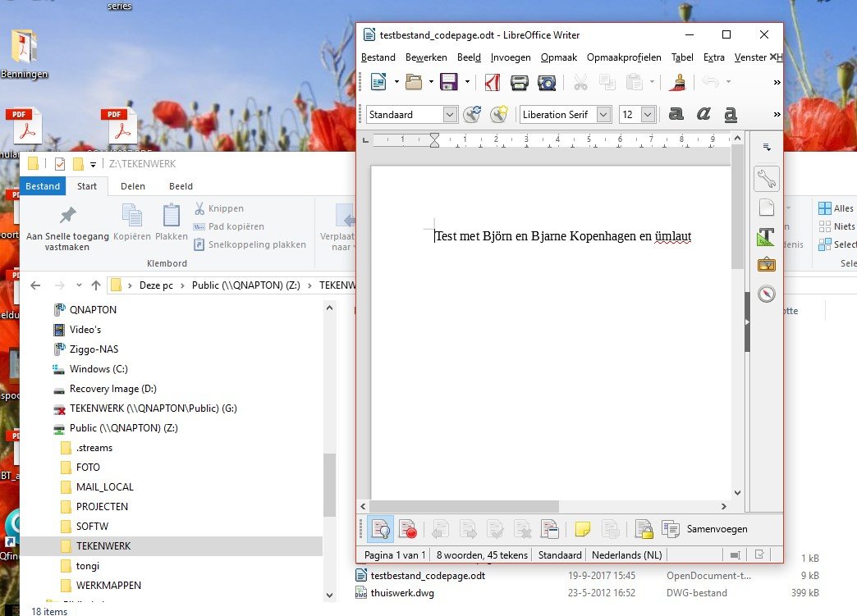857x616 pixels.
Task: Open the Liberation Serif font name dropdown
Action: pyautogui.click(x=604, y=115)
